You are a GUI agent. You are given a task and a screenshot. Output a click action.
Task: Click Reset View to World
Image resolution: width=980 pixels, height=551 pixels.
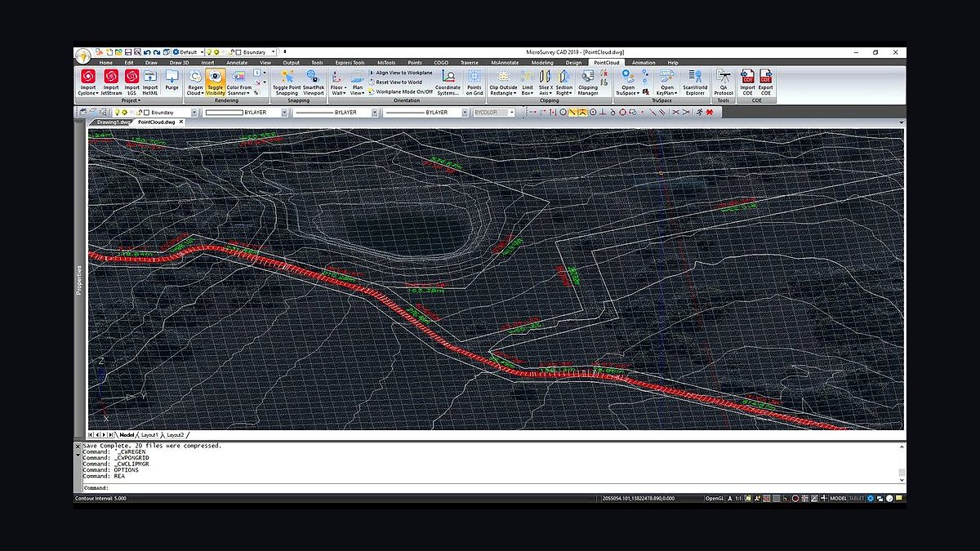click(395, 82)
